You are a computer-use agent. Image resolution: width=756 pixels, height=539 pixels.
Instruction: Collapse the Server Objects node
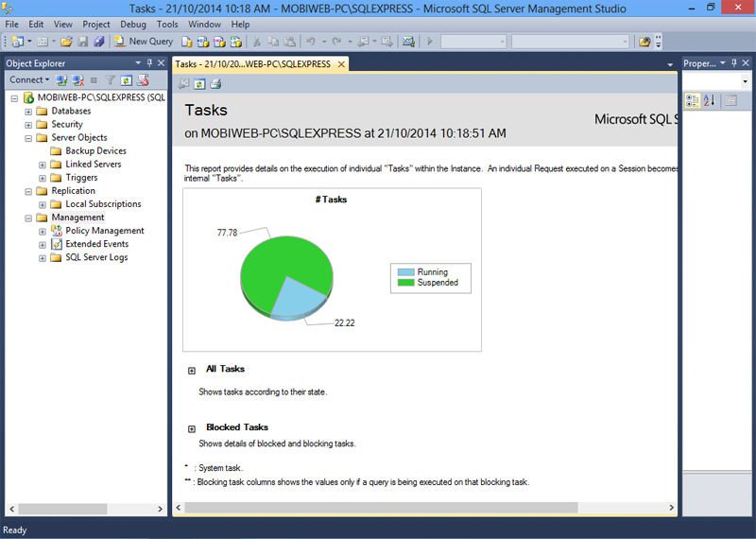click(28, 138)
